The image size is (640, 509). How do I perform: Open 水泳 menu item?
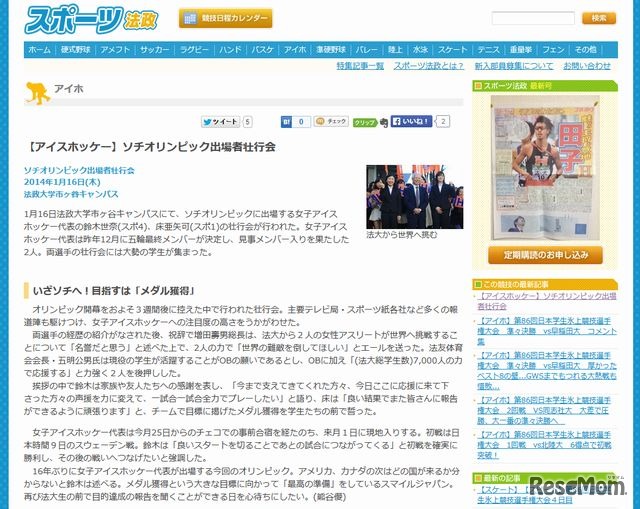[420, 50]
